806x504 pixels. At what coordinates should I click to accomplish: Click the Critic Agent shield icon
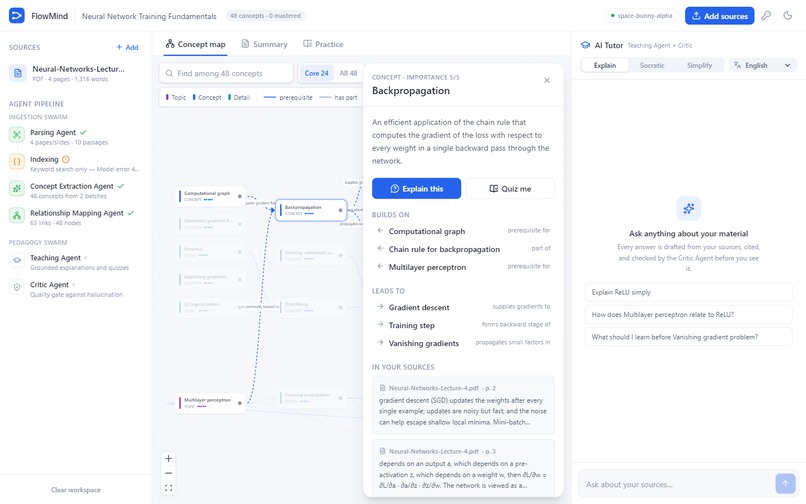tap(17, 287)
